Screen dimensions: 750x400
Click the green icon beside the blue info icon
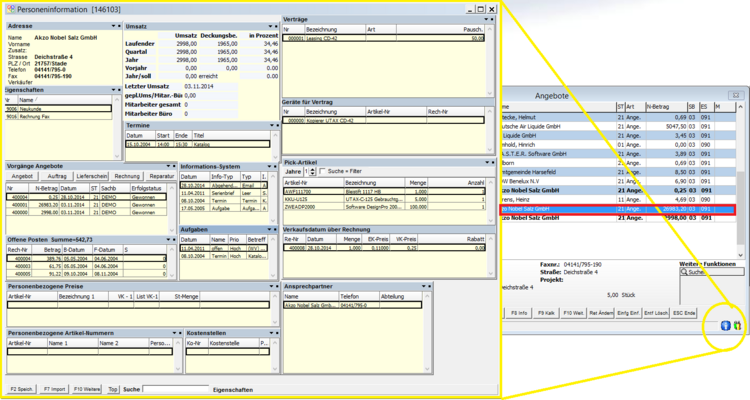coord(735,326)
